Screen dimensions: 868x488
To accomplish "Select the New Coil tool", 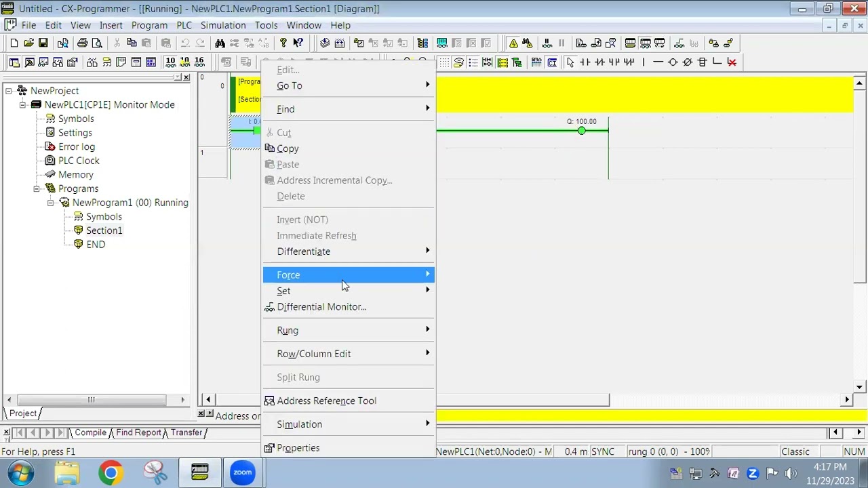I will 673,62.
